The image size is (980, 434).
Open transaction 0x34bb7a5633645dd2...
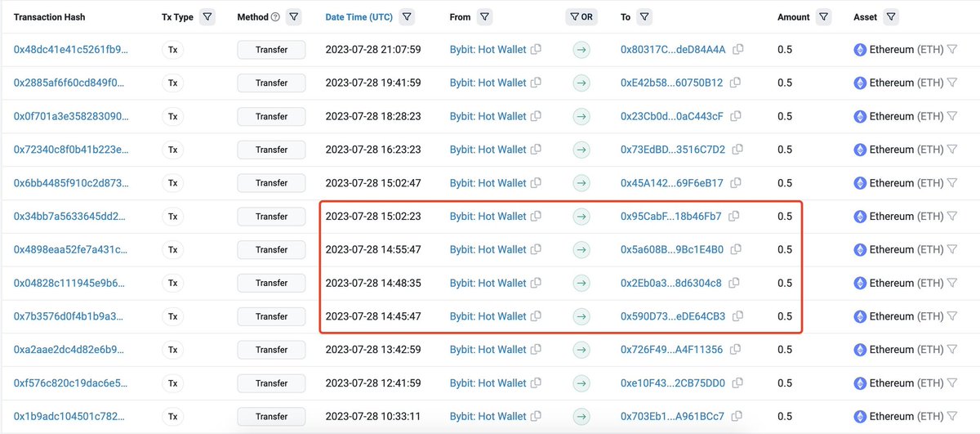pos(69,216)
